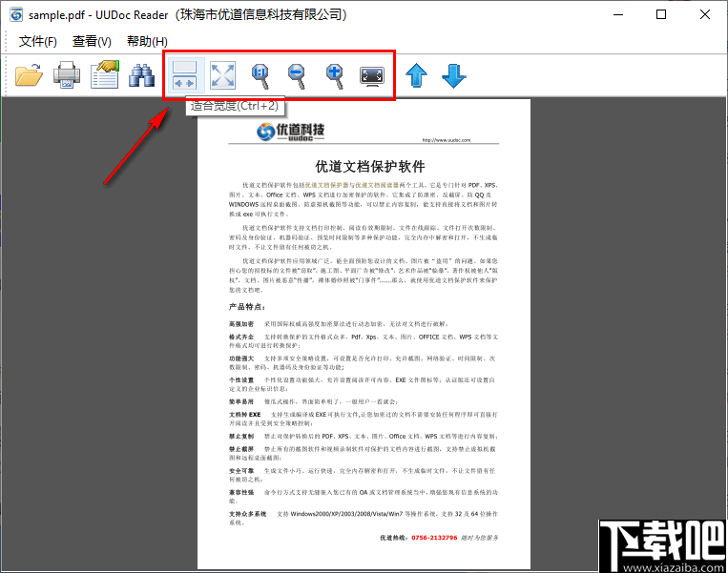Zoom out with the minus magnifier

(x=297, y=76)
